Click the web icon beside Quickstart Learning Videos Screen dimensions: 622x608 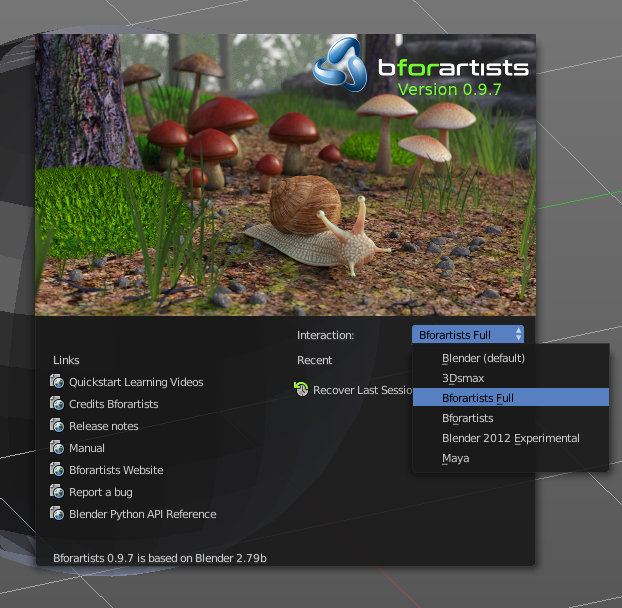pos(57,382)
